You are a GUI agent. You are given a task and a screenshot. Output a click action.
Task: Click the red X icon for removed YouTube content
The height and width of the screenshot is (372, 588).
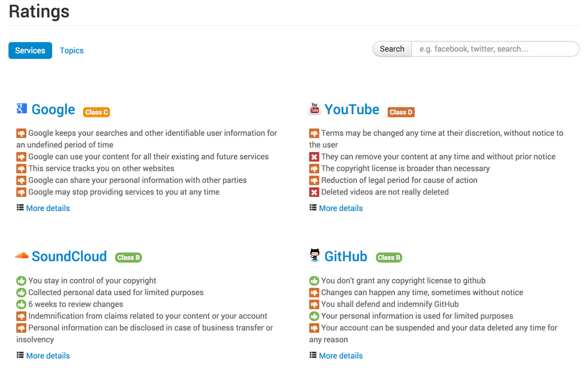[314, 157]
